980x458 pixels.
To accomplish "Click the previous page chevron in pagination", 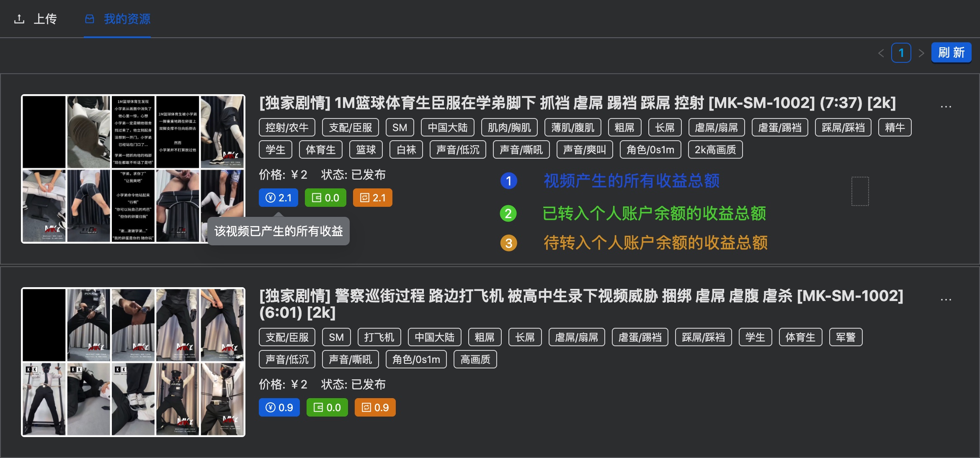I will pos(881,53).
